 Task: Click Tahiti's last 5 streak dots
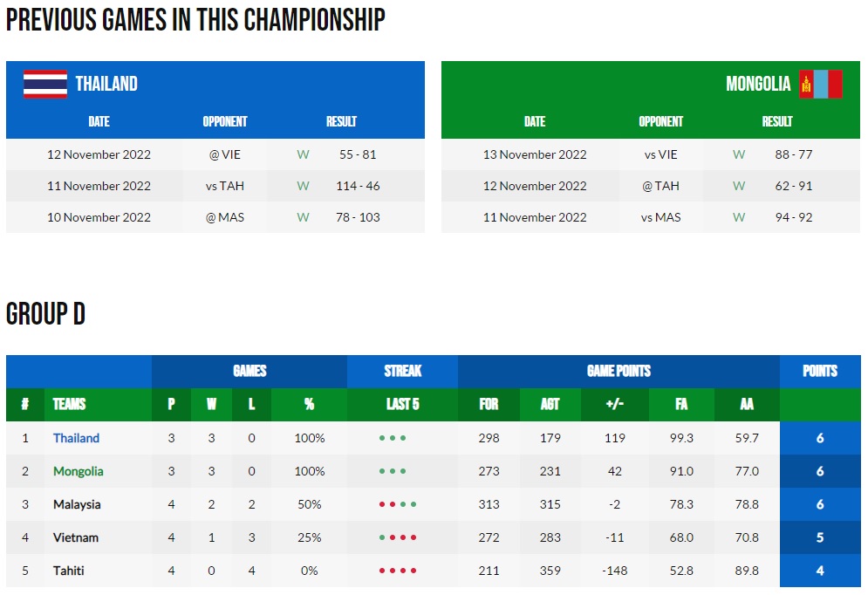397,571
